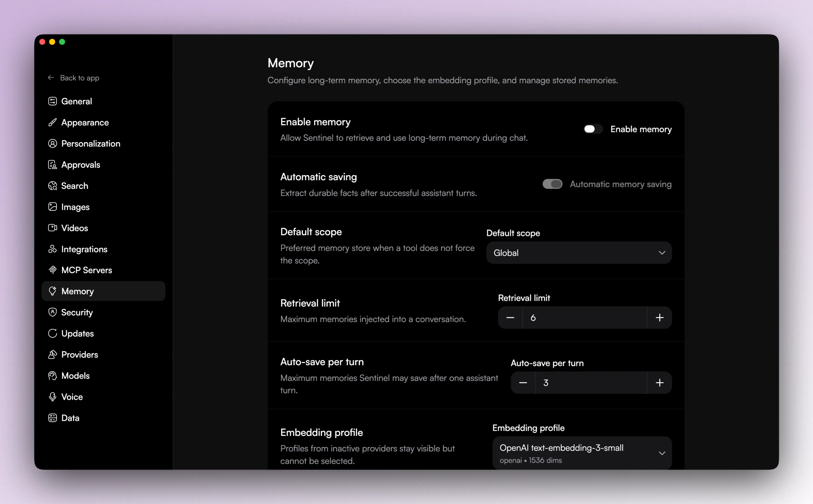Open the Default scope dropdown
813x504 pixels.
tap(578, 253)
